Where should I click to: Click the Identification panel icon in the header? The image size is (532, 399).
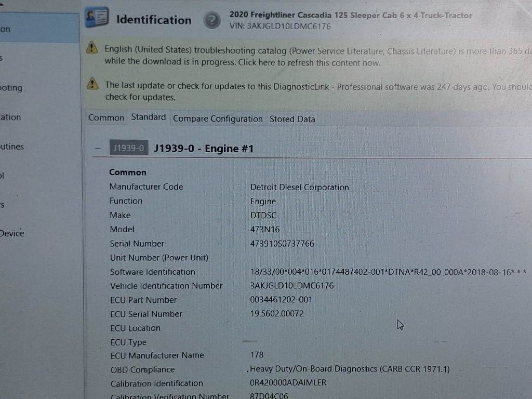[x=97, y=19]
